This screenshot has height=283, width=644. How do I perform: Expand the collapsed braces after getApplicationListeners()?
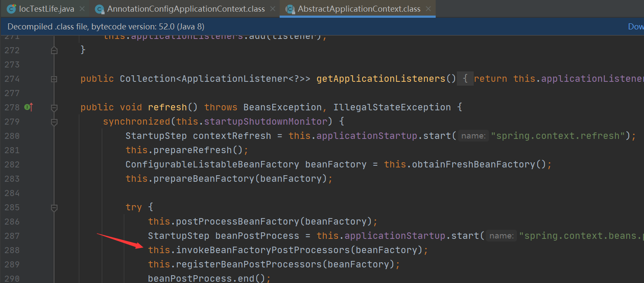[x=465, y=79]
